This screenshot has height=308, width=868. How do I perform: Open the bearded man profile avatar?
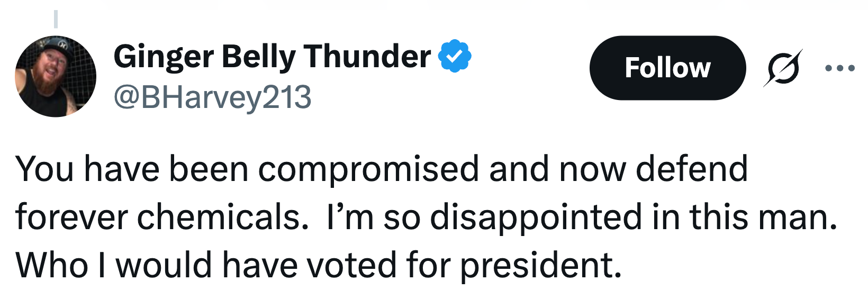pyautogui.click(x=56, y=76)
